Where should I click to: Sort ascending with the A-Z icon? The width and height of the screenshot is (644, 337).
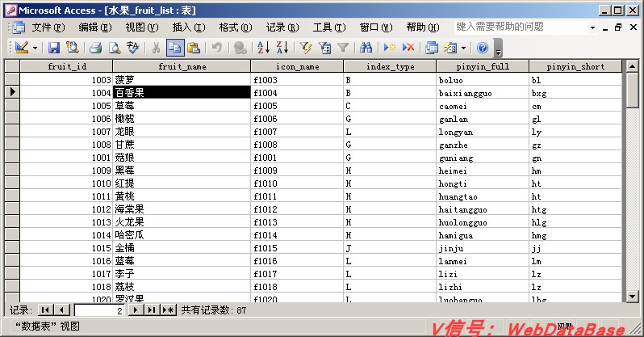pos(263,48)
